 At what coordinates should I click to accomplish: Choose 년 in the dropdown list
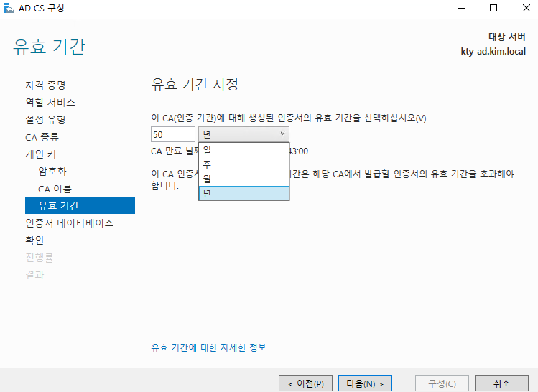(244, 193)
